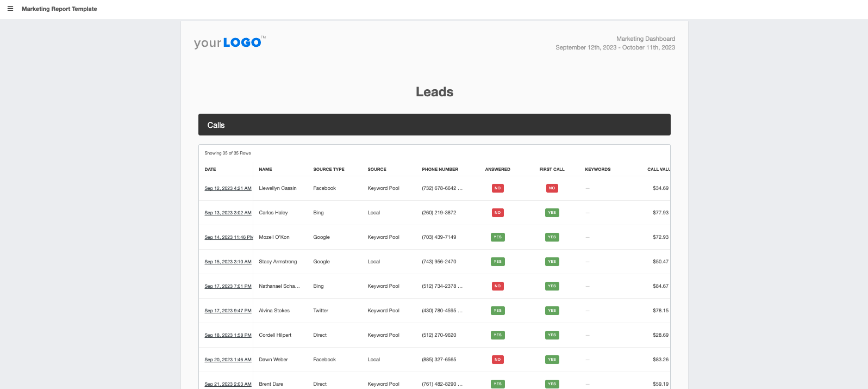Click Llewellyn Cassin's red NO first call badge
The width and height of the screenshot is (868, 389).
coord(552,188)
